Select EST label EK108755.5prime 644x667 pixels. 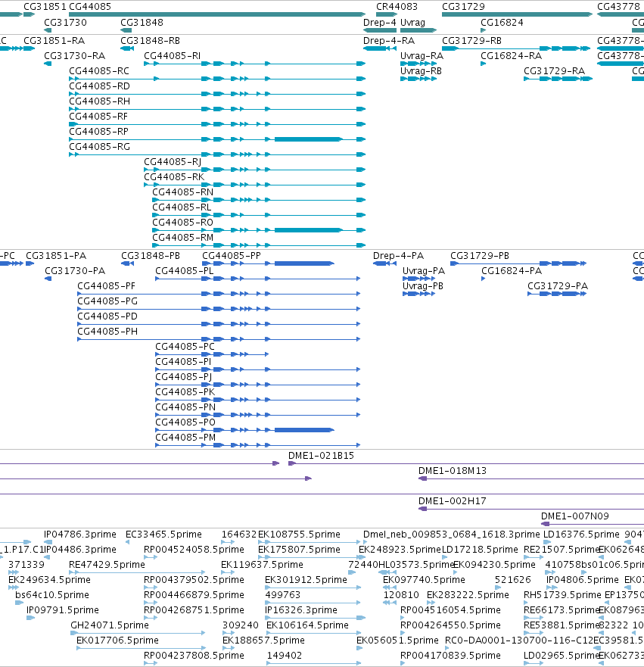coord(299,535)
